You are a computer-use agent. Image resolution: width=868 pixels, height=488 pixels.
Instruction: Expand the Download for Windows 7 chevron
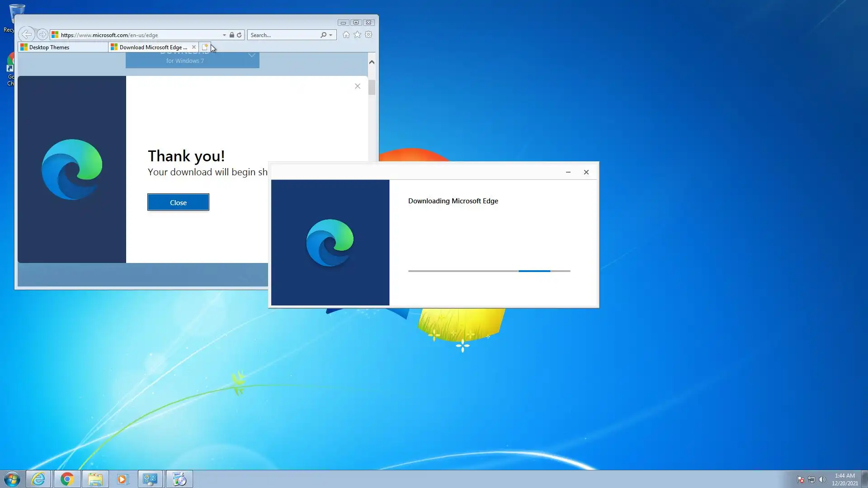[x=252, y=55]
